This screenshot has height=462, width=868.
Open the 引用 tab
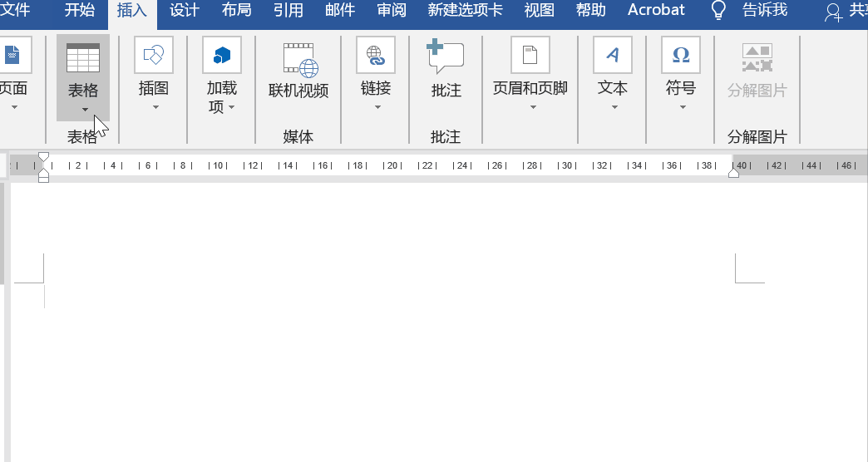click(289, 10)
